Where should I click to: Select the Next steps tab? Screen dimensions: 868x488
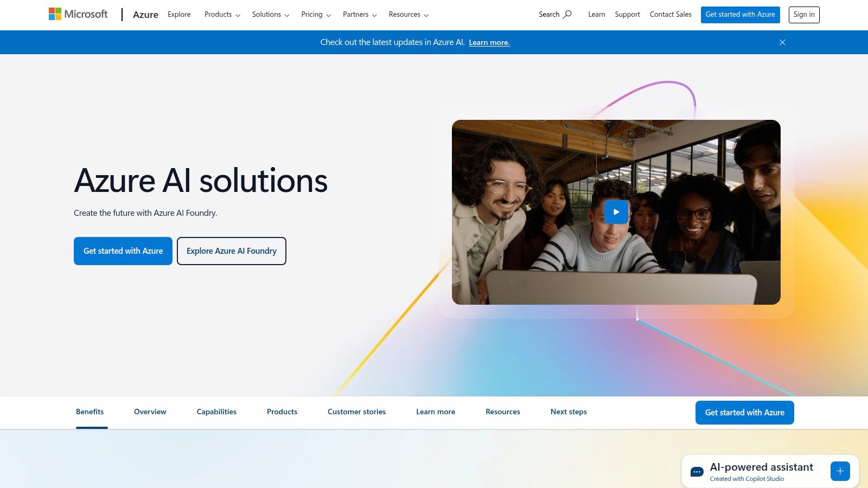(569, 412)
